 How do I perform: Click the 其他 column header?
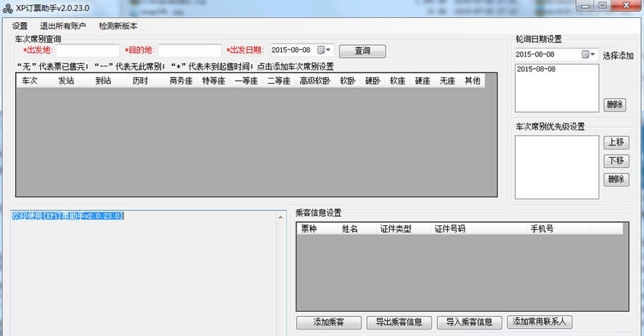(472, 81)
